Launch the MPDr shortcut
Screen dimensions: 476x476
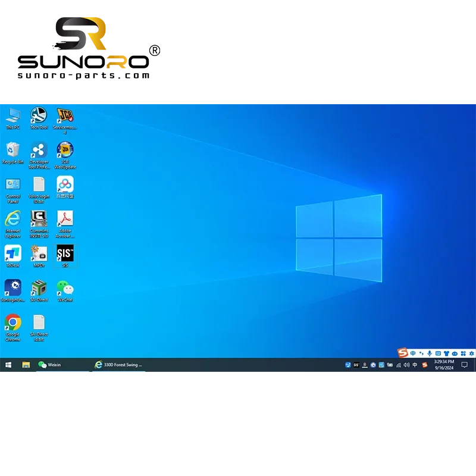click(39, 256)
